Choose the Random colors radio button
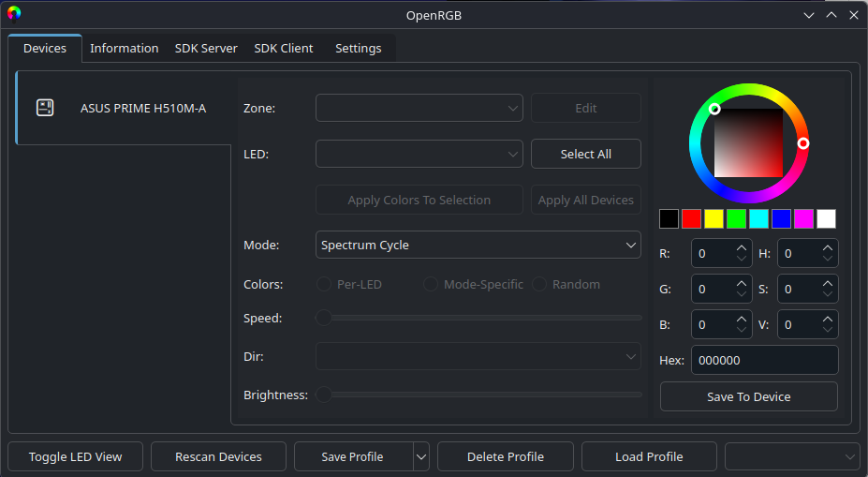868x477 pixels. 539,284
